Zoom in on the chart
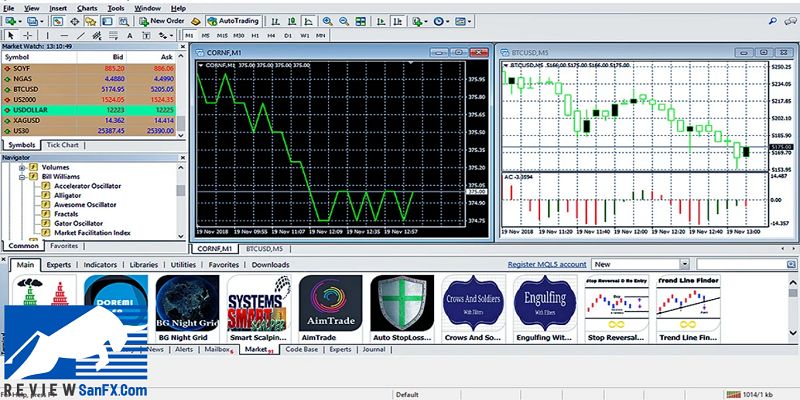The width and height of the screenshot is (800, 400). coord(328,21)
